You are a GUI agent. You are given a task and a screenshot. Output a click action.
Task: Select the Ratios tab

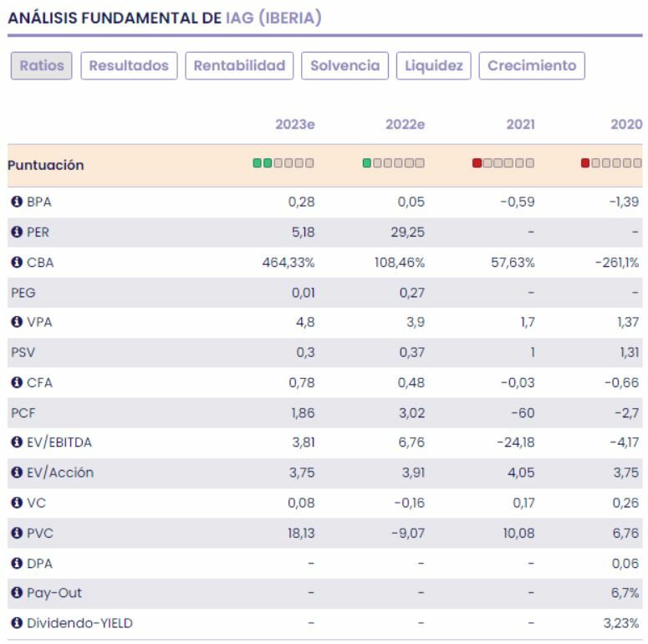coord(42,66)
